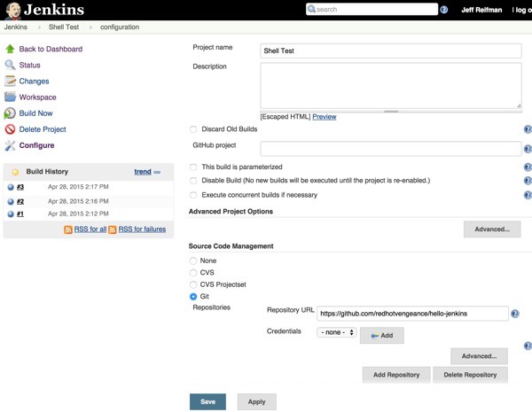Click help icon for Discard Old Builds
The width and height of the screenshot is (532, 412).
click(x=528, y=129)
